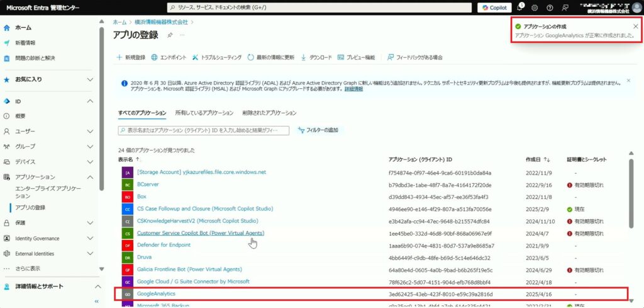The image size is (644, 308).
Task: Click フィードバックがある場合 in the toolbar
Action: point(415,57)
